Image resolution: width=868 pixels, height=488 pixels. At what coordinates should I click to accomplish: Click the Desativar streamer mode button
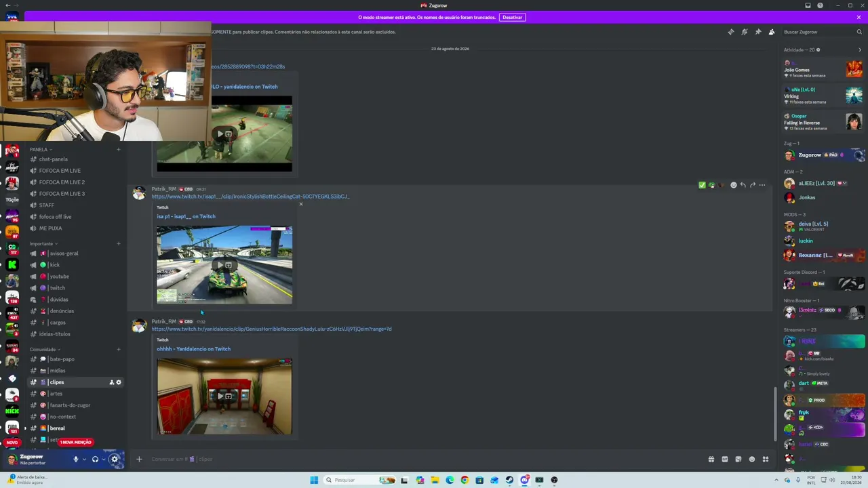point(512,17)
